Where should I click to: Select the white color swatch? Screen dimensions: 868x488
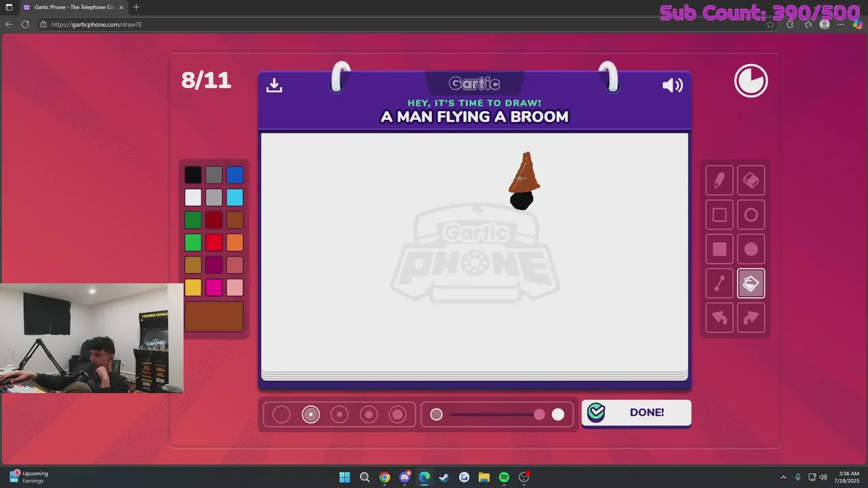pos(193,197)
